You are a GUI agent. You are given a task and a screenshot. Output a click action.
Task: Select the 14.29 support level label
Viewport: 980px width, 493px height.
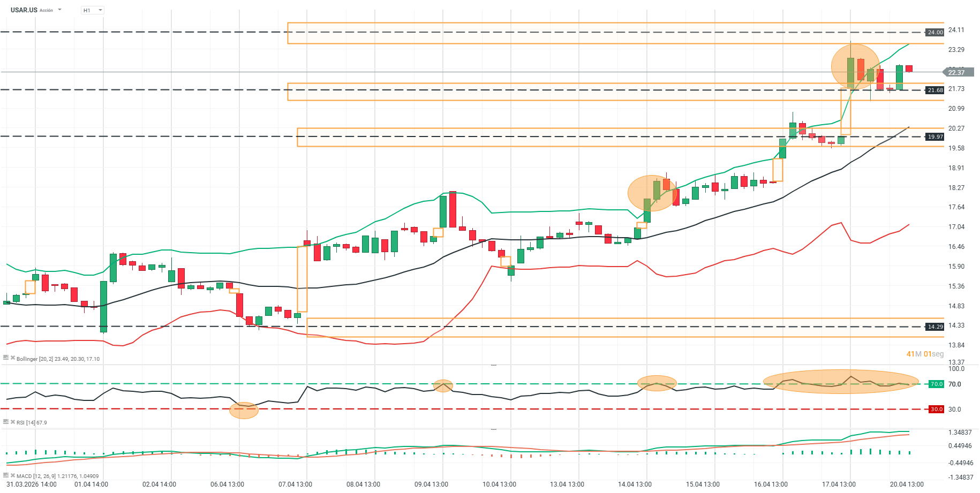(x=935, y=327)
